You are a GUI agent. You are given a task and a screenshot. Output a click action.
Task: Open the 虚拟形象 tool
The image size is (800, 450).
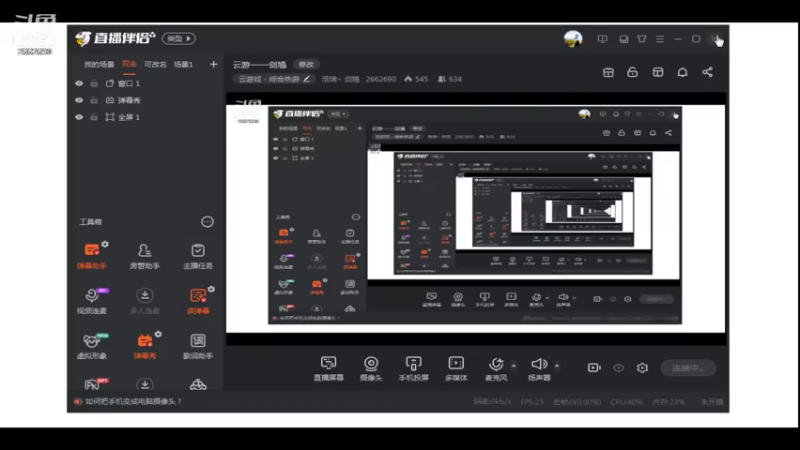tap(92, 345)
